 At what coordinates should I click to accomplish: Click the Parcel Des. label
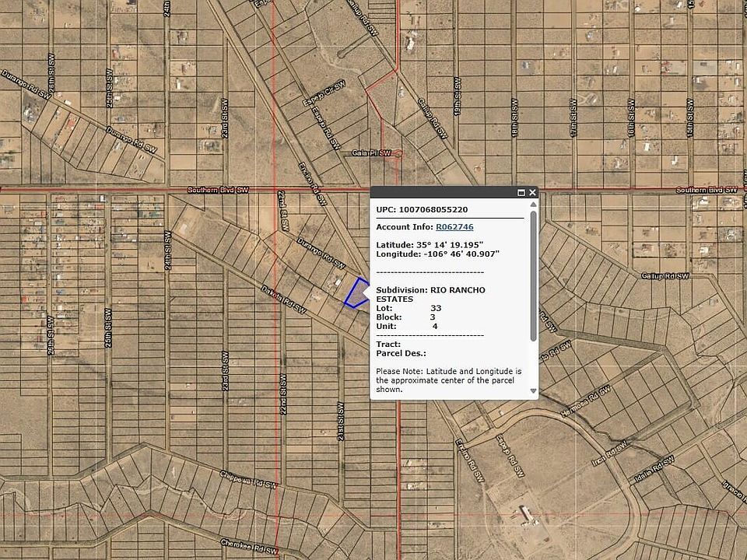[x=402, y=353]
